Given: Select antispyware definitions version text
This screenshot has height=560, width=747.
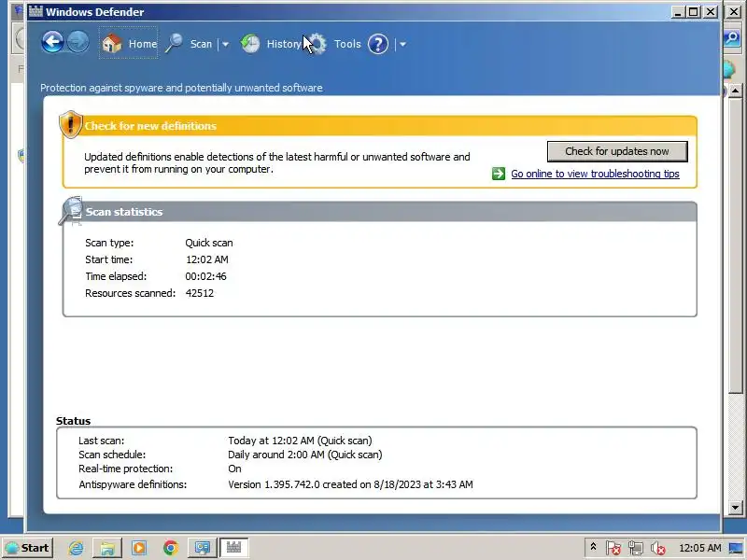Looking at the screenshot, I should pyautogui.click(x=351, y=484).
